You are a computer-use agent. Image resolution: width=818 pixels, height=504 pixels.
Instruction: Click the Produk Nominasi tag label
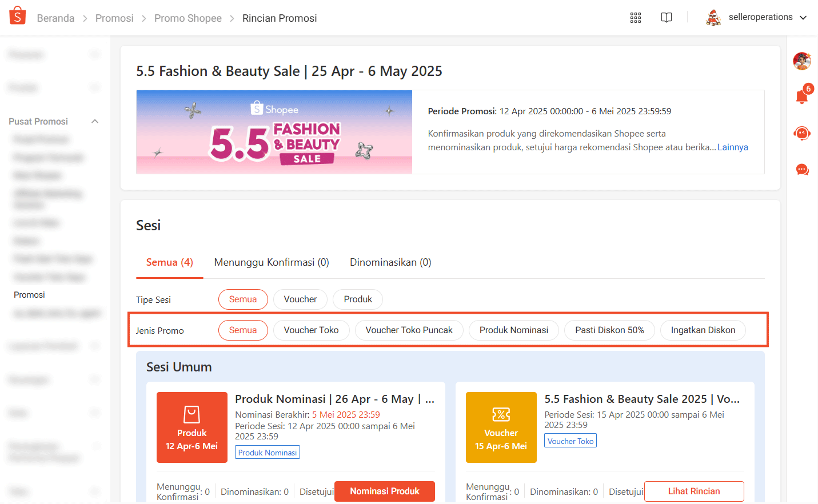(268, 453)
